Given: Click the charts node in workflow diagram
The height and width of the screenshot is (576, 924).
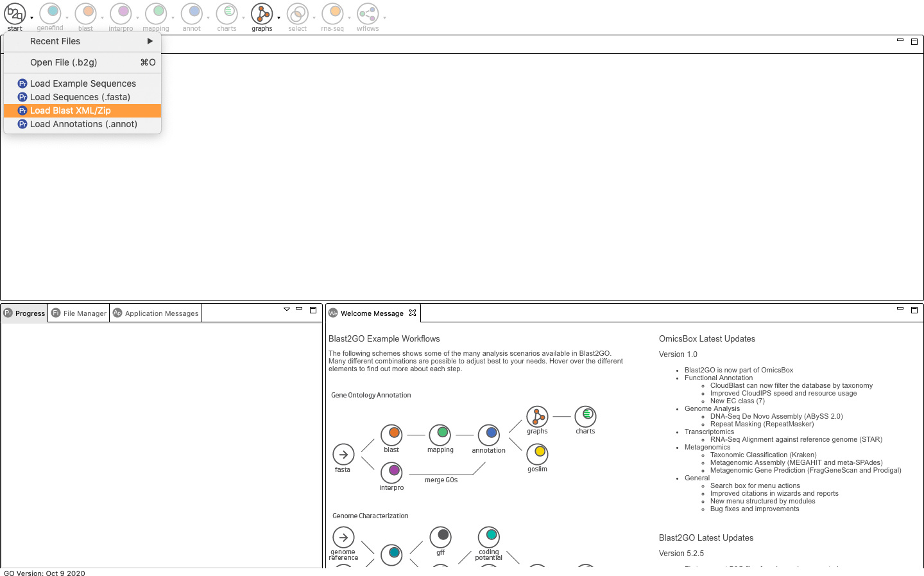Looking at the screenshot, I should point(585,416).
